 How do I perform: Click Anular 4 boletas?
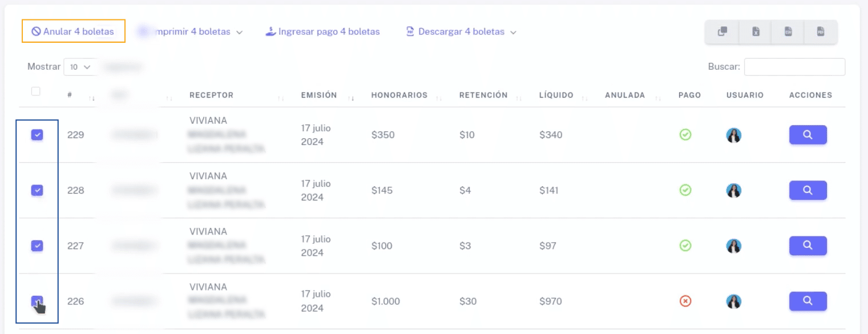coord(73,31)
